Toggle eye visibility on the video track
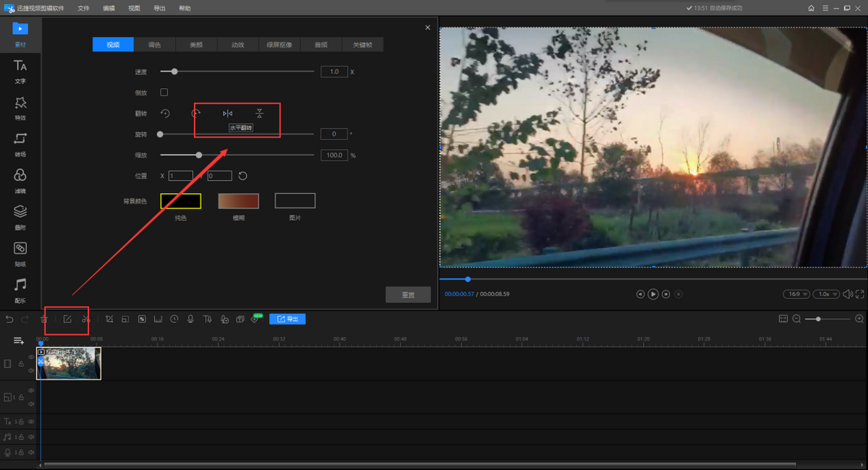The image size is (868, 470). [x=31, y=357]
